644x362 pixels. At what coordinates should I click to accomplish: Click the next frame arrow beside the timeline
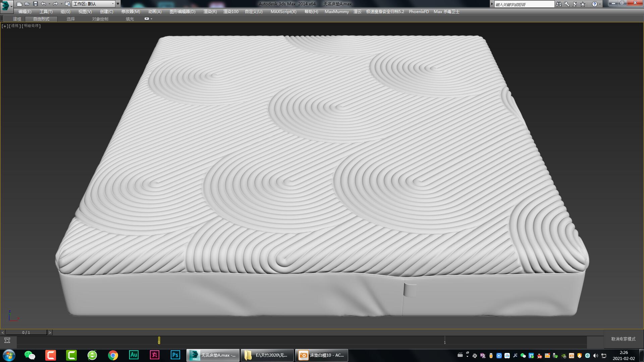(x=50, y=332)
